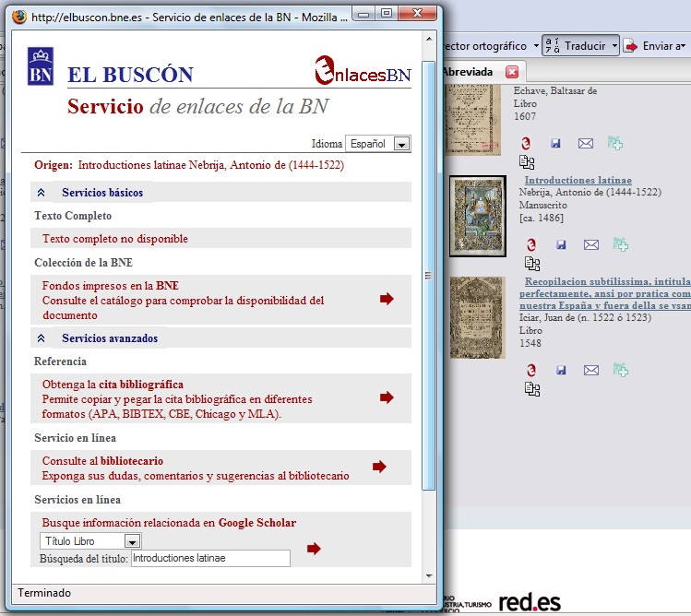Click the Firefox icon in the popup title bar

tap(19, 17)
